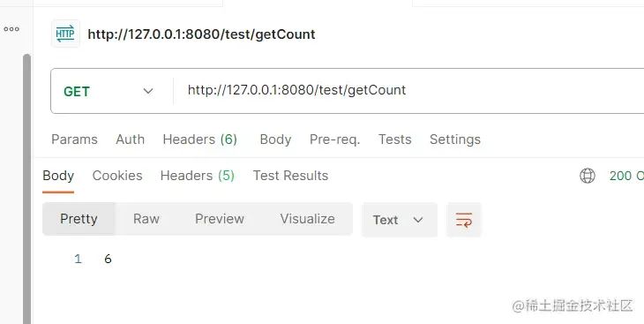Screen dimensions: 644x324
Task: Open the Settings tab
Action: click(455, 139)
